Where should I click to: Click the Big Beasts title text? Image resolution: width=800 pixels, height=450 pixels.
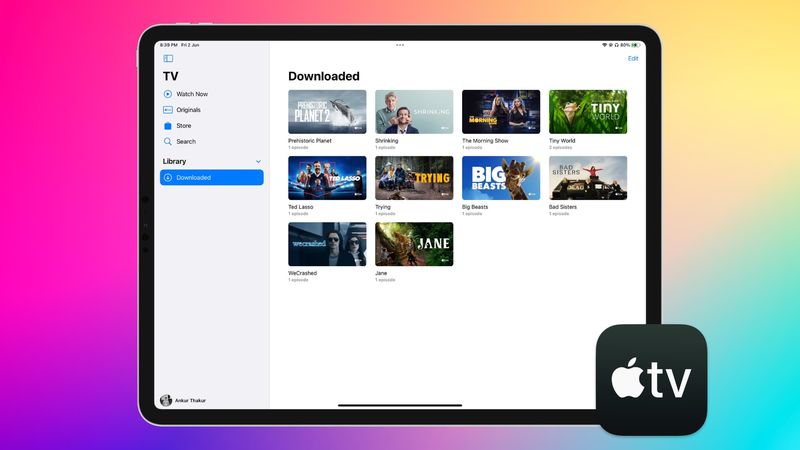coord(475,207)
